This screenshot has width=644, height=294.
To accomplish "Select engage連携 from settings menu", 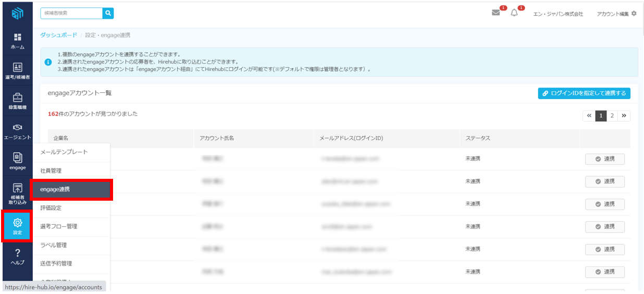I will pyautogui.click(x=71, y=189).
